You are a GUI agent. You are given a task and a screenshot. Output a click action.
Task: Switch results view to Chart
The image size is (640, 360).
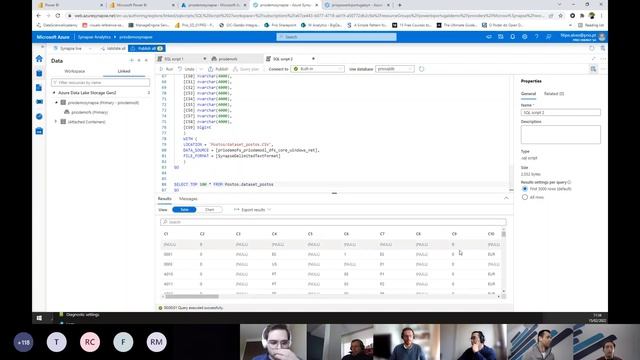pos(209,210)
